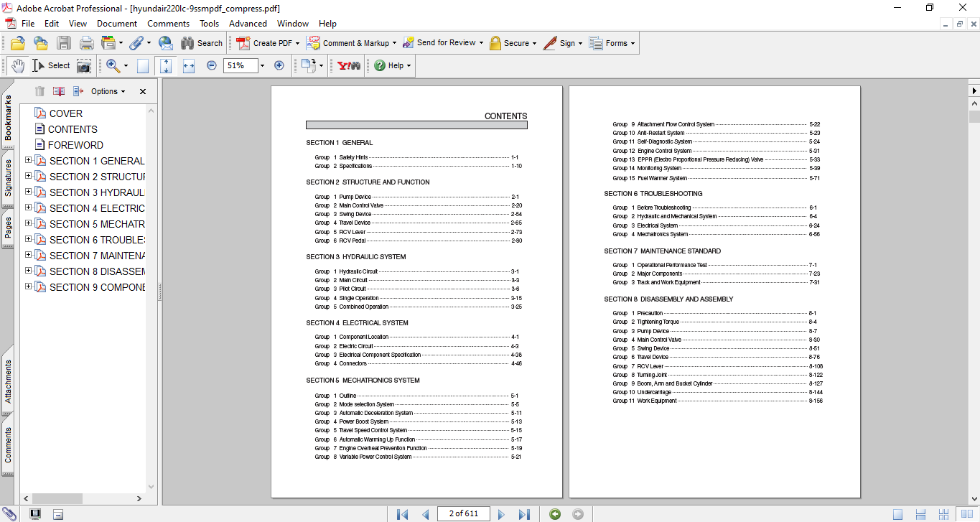Open the Advanced menu
980x522 pixels.
click(x=248, y=24)
